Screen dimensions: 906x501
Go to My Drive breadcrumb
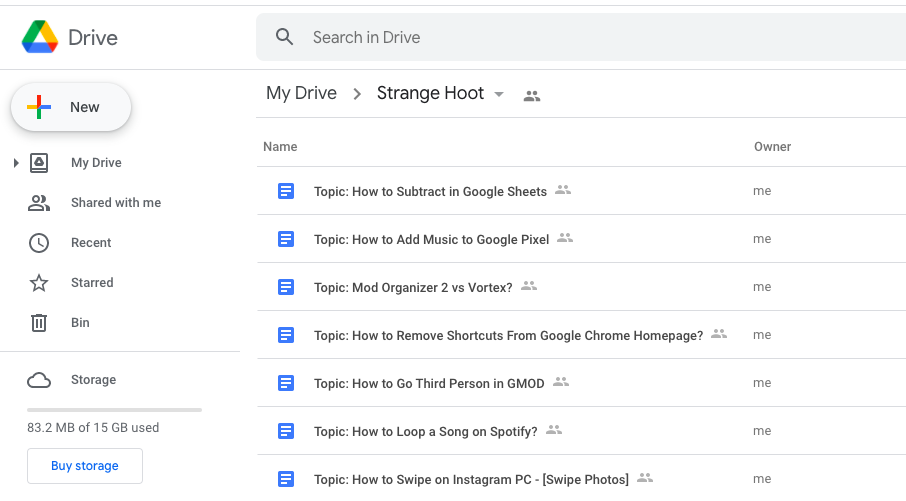pyautogui.click(x=301, y=93)
